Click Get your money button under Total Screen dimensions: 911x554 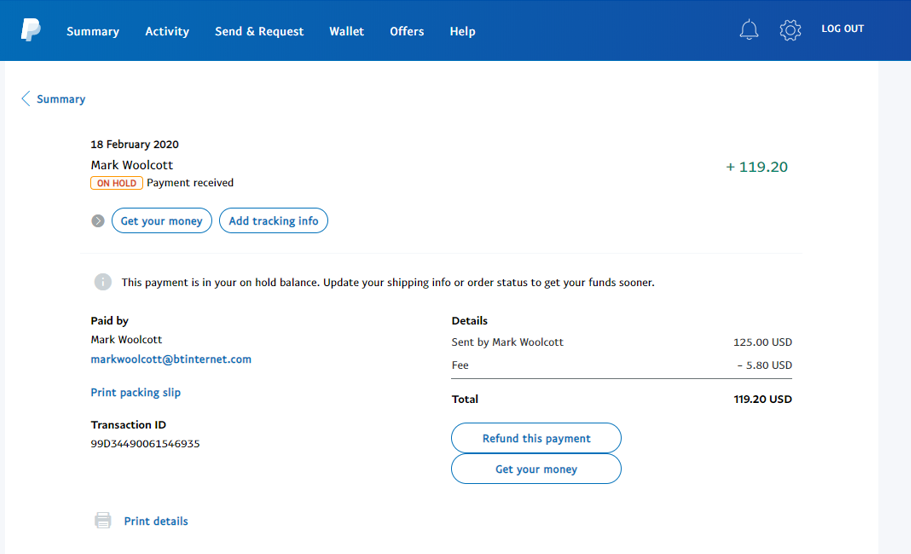pos(536,469)
